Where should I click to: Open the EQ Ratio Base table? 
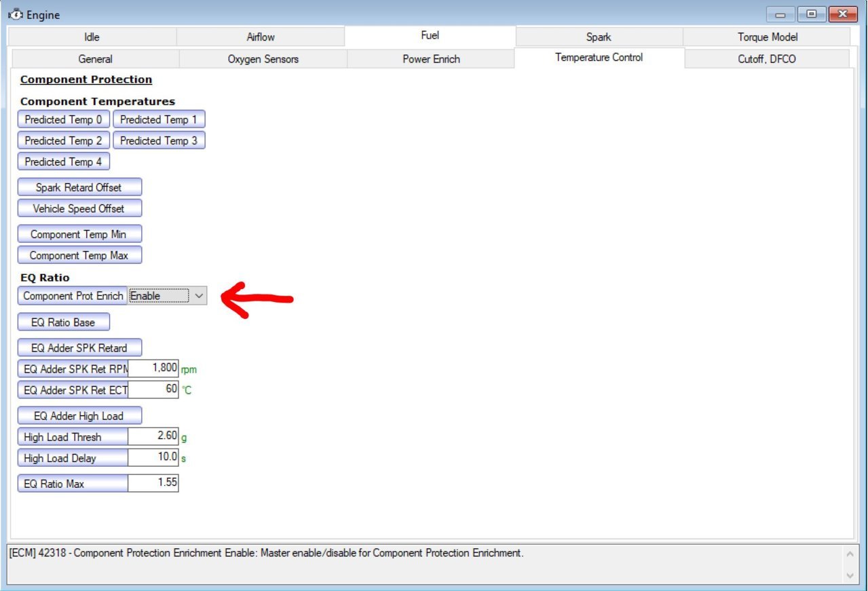(64, 322)
